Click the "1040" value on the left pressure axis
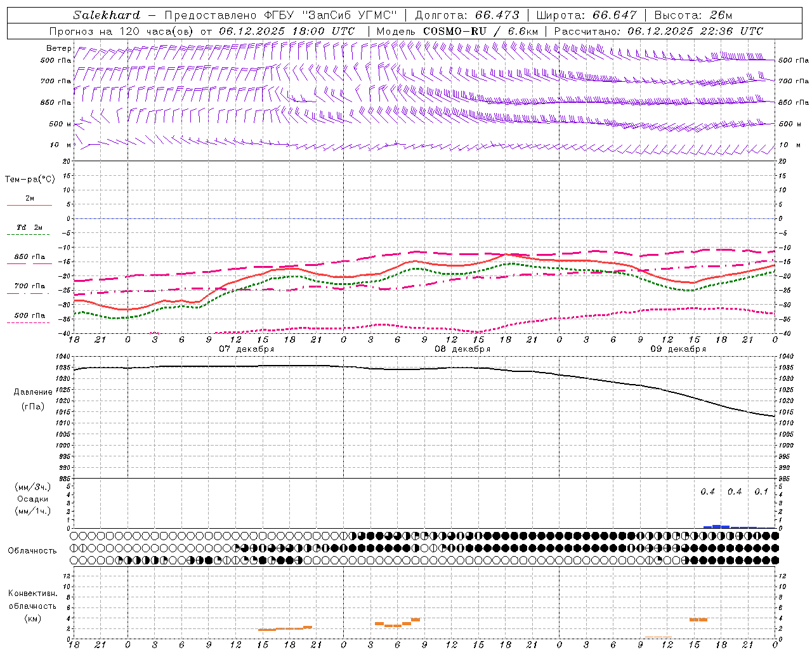812x650 pixels. point(64,357)
